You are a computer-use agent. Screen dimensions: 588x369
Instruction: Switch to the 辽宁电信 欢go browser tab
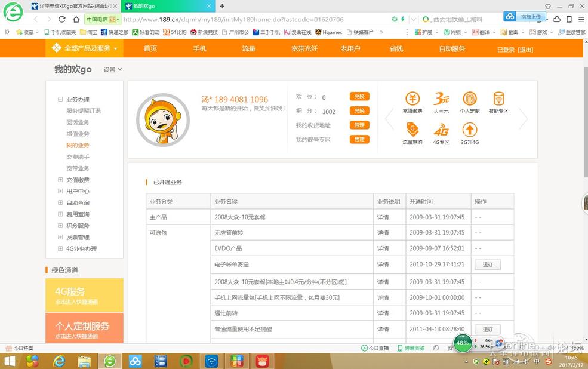click(75, 6)
